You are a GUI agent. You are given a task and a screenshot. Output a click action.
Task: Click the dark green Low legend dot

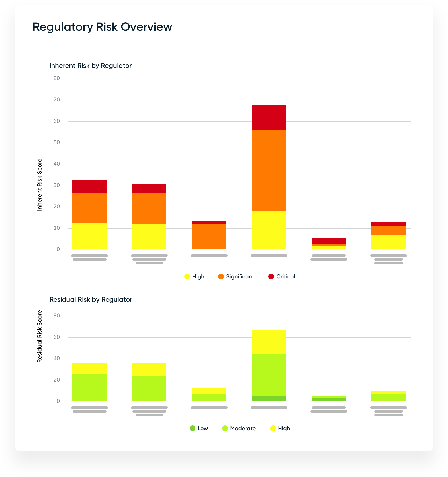(x=193, y=428)
